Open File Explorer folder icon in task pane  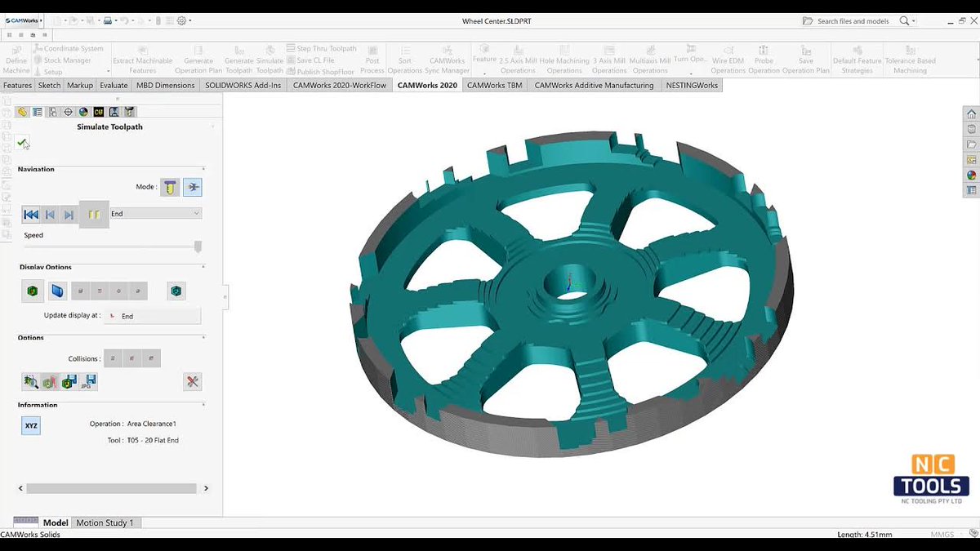(x=971, y=144)
